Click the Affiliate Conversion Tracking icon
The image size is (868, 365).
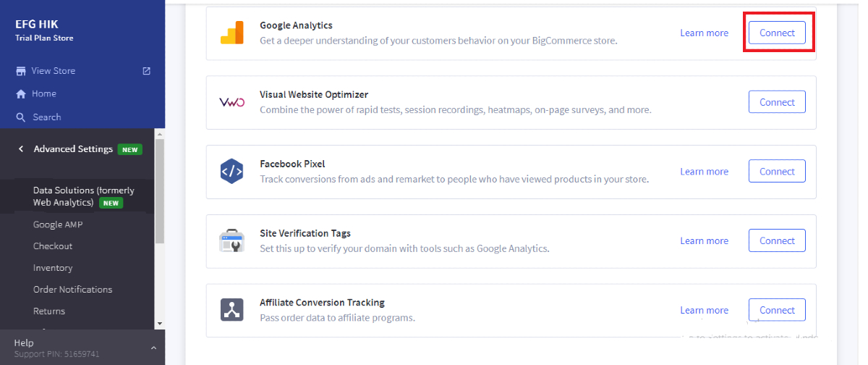coord(232,310)
